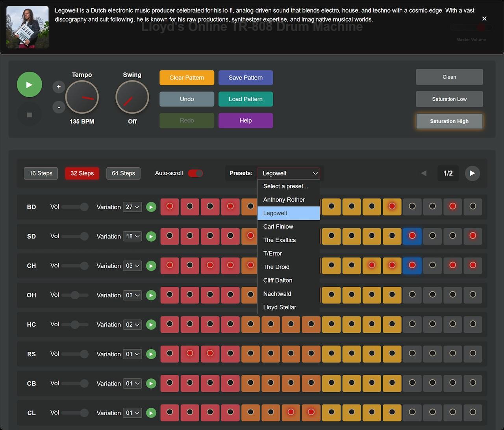Open the SD Variation dropdown

(x=132, y=236)
